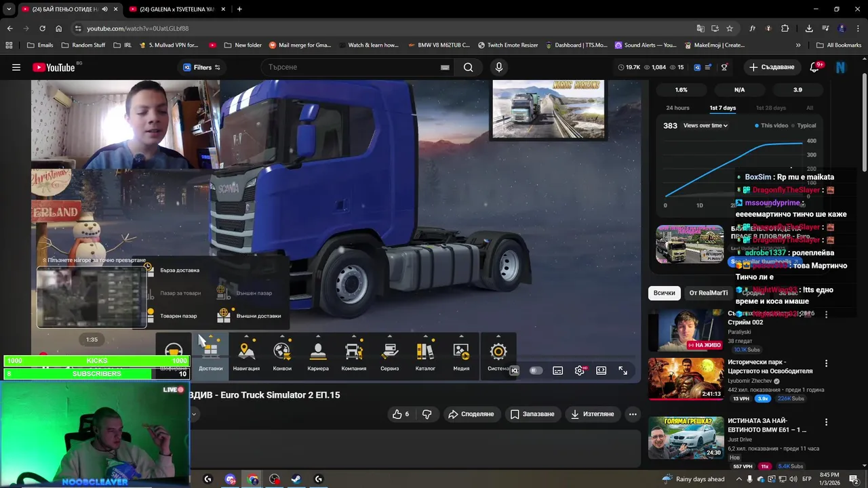Activate voice search microphone

[499, 67]
